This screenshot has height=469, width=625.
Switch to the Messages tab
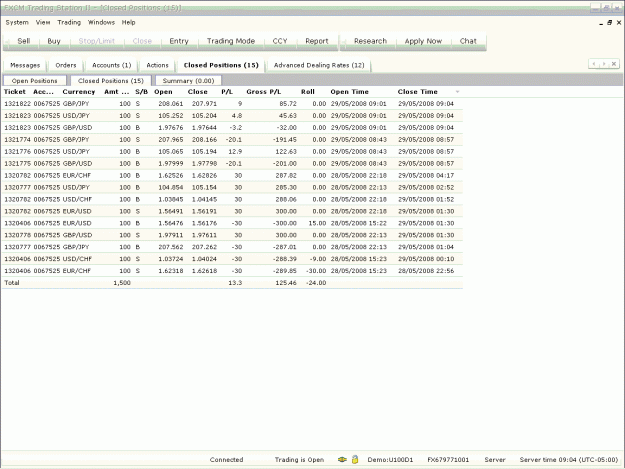[25, 65]
